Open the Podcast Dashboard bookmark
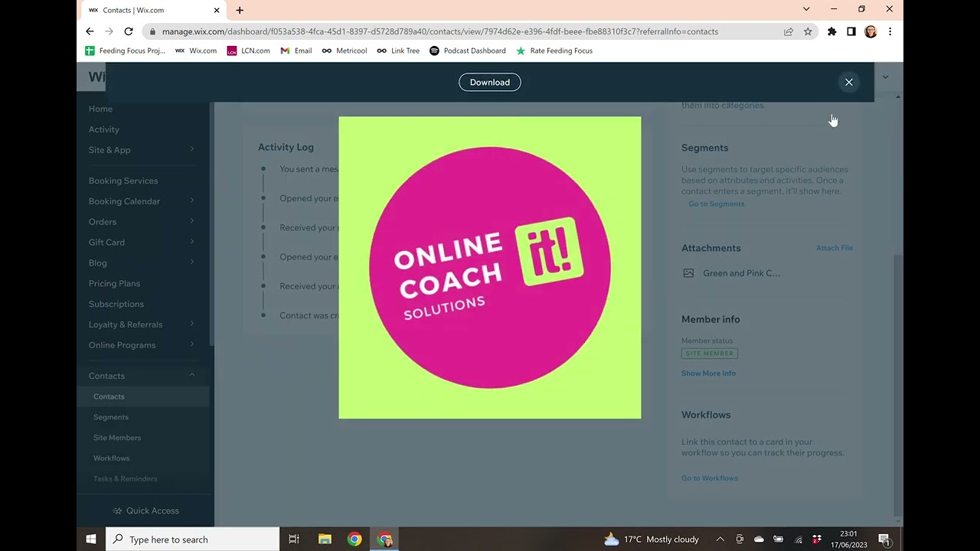980x551 pixels. (x=467, y=51)
